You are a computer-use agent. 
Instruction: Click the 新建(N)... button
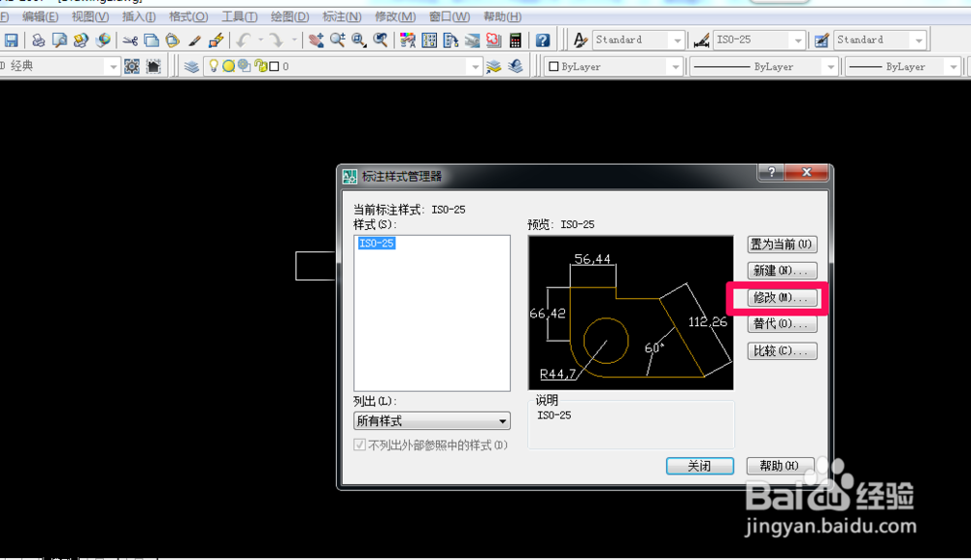(x=782, y=271)
